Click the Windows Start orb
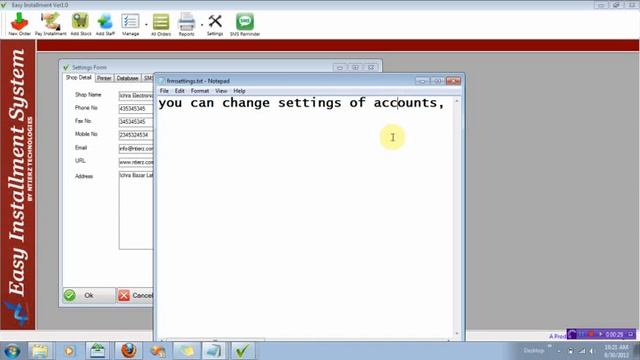The height and width of the screenshot is (360, 640). 12,351
